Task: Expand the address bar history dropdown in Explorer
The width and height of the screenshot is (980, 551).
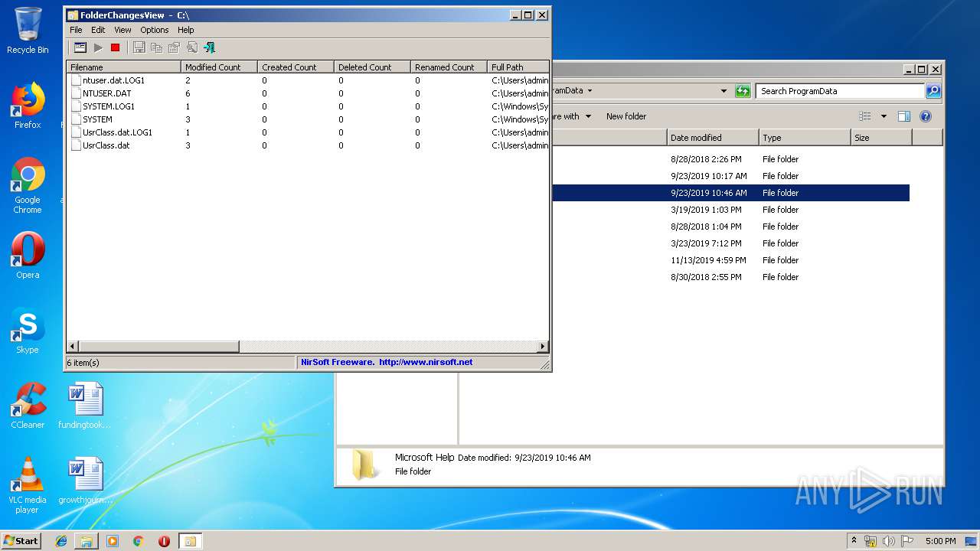Action: (724, 91)
